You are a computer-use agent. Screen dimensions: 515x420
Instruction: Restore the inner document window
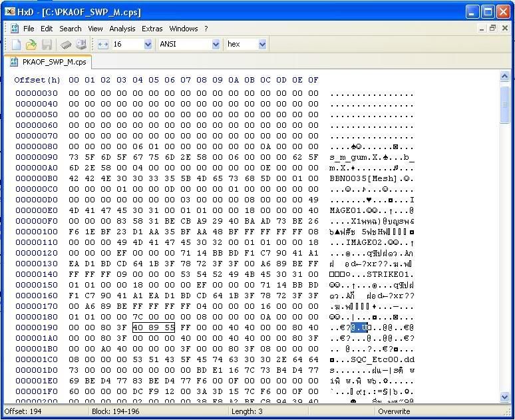click(493, 29)
